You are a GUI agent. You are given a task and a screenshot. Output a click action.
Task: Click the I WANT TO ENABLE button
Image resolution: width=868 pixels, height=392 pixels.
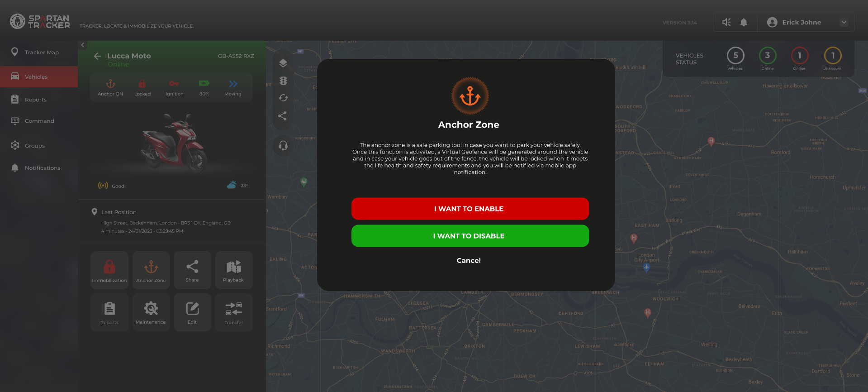(470, 209)
